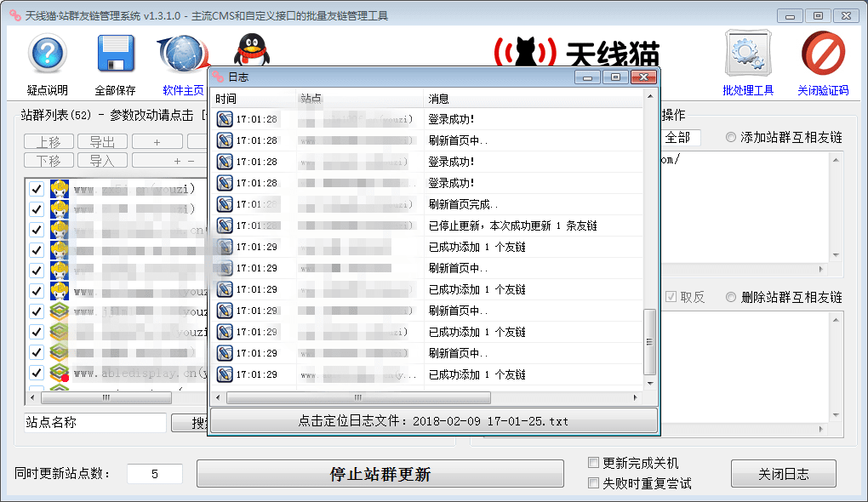Screen dimensions: 868x502
Task: Click 点击定位日志文件 button in log window
Action: click(x=433, y=420)
